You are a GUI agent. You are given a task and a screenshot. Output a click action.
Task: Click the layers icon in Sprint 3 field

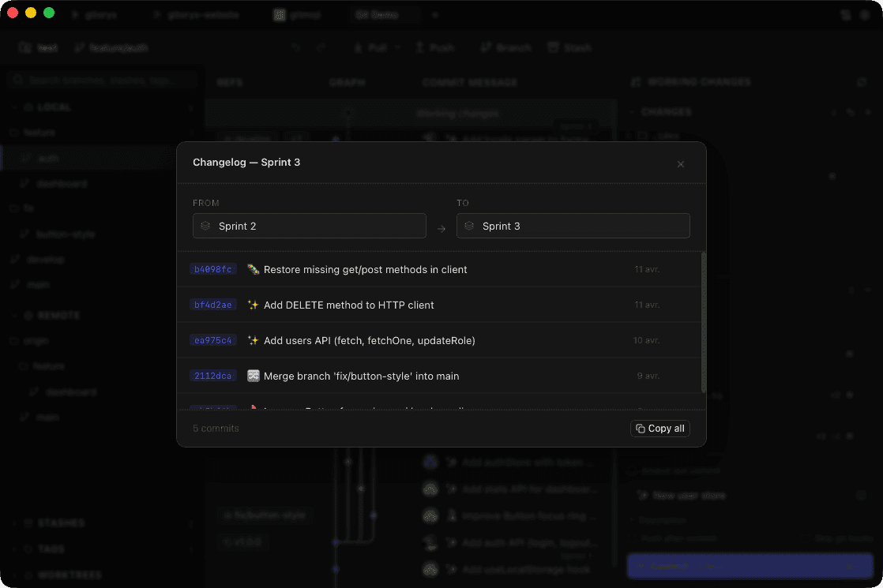pos(469,226)
